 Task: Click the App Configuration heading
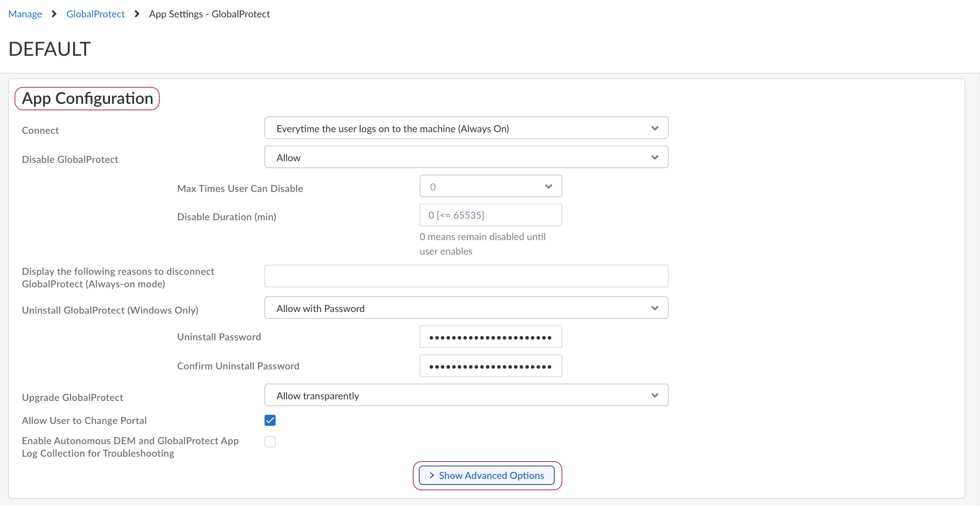coord(87,99)
